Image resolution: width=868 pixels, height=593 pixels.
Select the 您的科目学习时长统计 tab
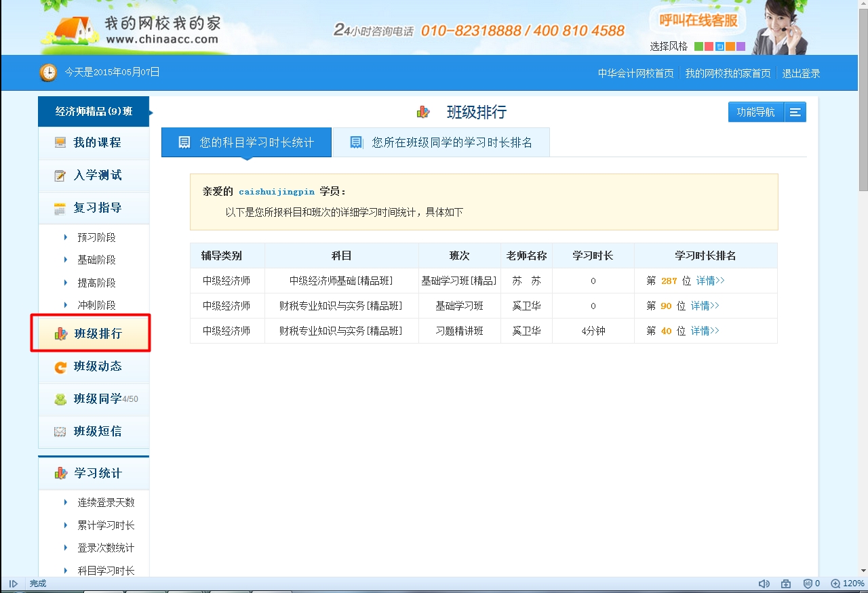coord(247,142)
